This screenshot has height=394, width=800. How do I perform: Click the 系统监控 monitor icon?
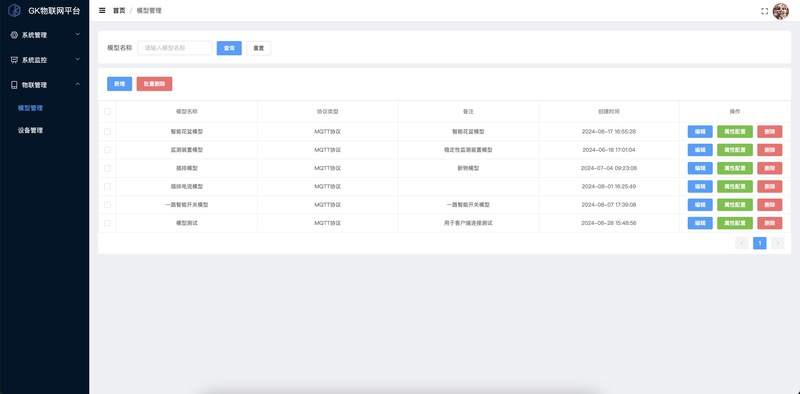(14, 60)
